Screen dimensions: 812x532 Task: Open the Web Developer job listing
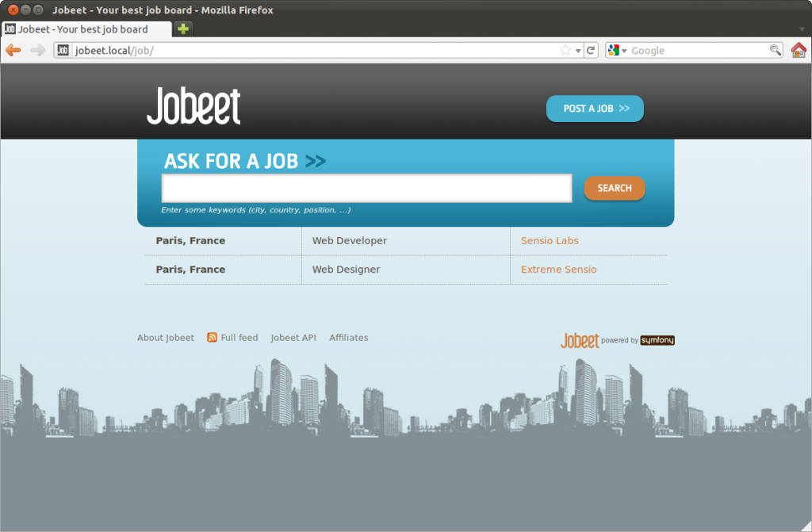coord(350,241)
